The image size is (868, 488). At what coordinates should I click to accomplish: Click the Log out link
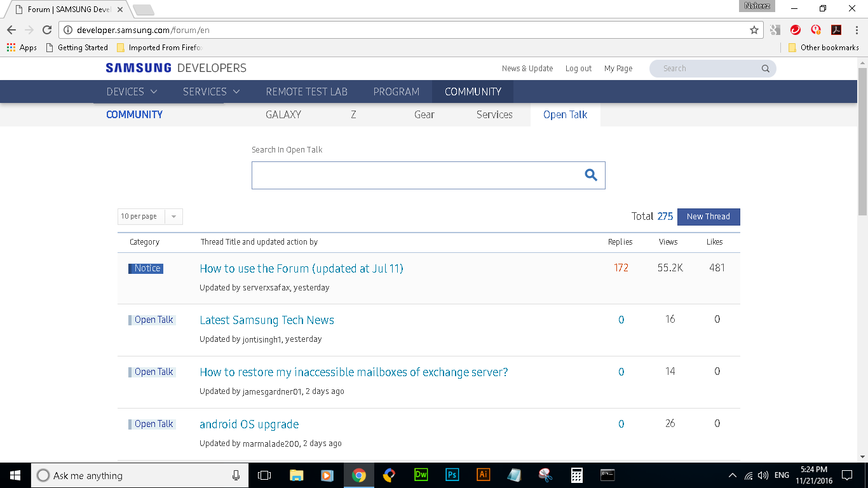[x=578, y=69]
